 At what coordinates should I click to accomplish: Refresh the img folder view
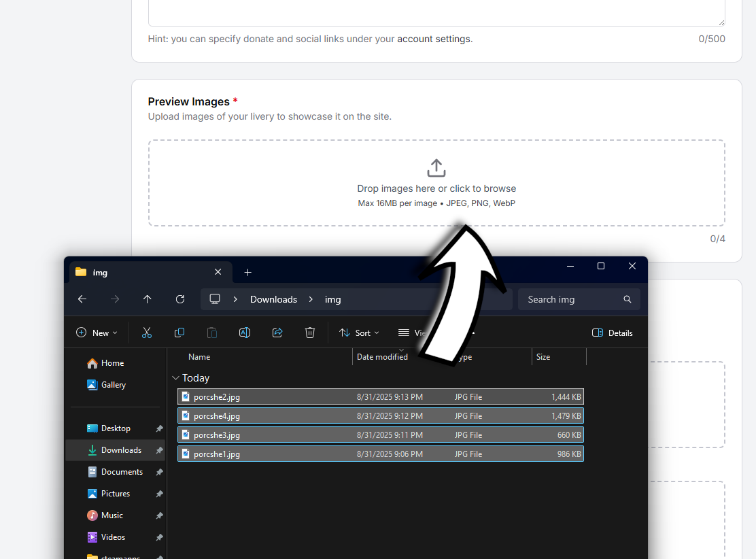point(180,299)
